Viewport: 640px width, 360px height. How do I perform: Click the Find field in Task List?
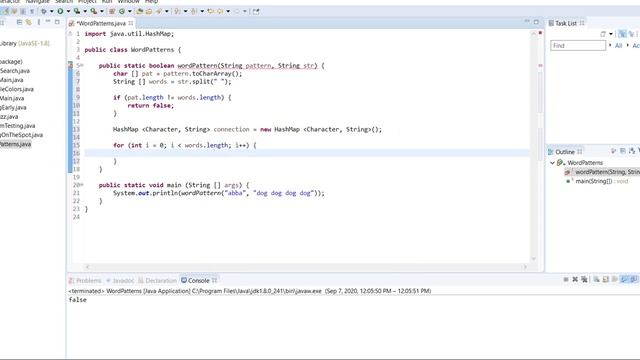(578, 45)
